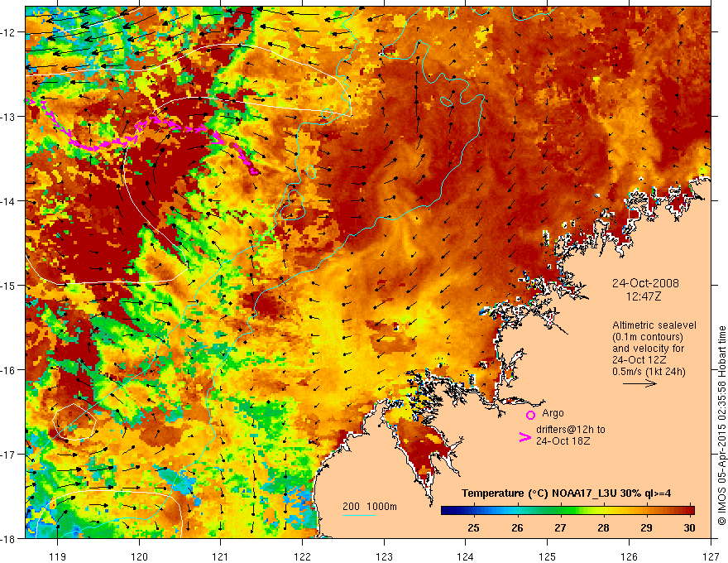Click the longitude axis label '121'
Screen dimensions: 728x563
tap(221, 556)
